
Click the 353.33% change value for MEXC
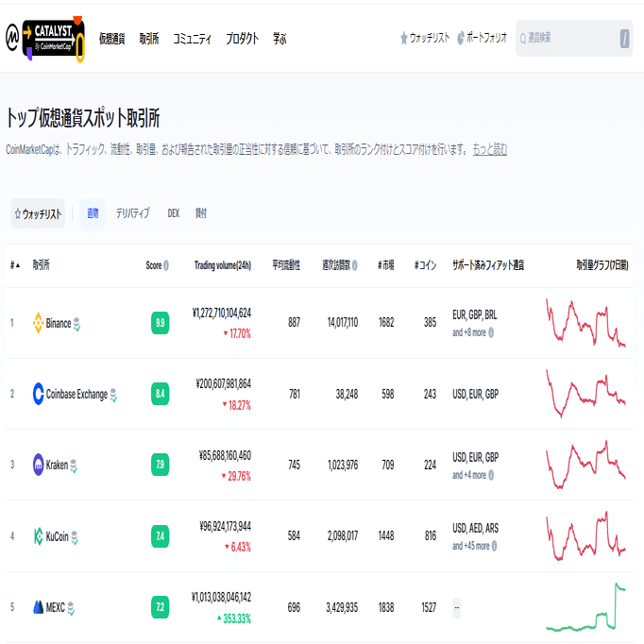[237, 619]
